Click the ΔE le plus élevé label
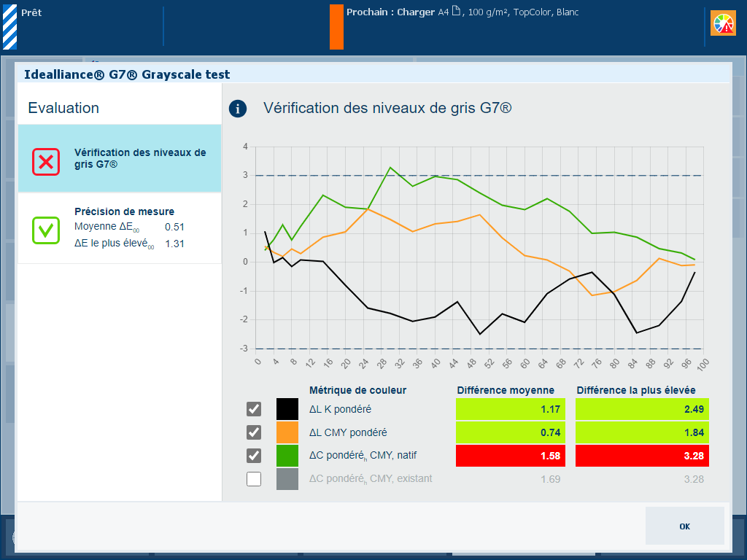Image resolution: width=747 pixels, height=560 pixels. [x=115, y=244]
